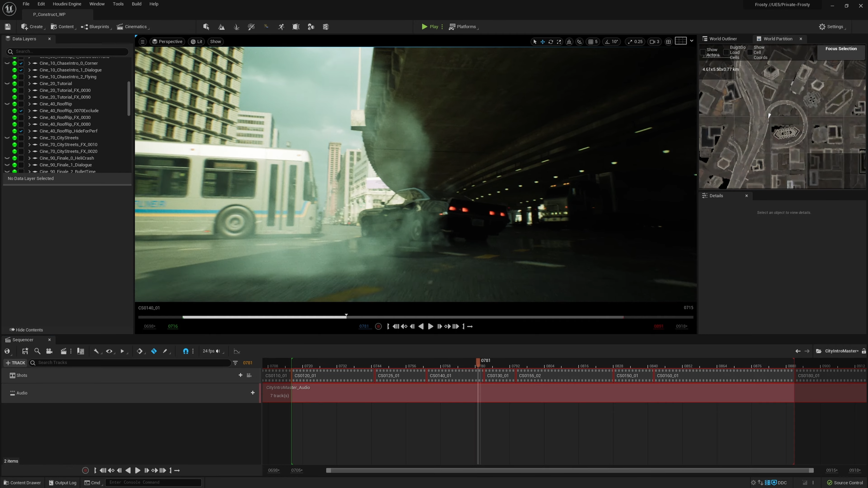The height and width of the screenshot is (488, 868).
Task: Select the key frame diamond icon in sequencer toolbar
Action: pyautogui.click(x=139, y=351)
